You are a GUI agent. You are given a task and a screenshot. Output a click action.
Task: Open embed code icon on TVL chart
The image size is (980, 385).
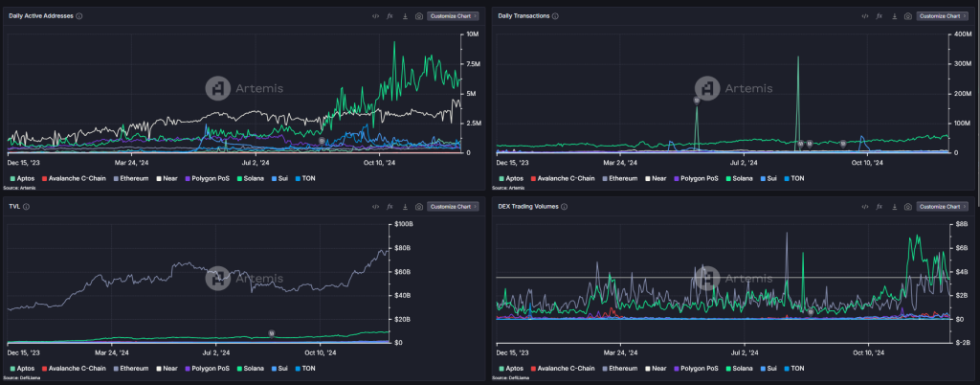coord(375,207)
